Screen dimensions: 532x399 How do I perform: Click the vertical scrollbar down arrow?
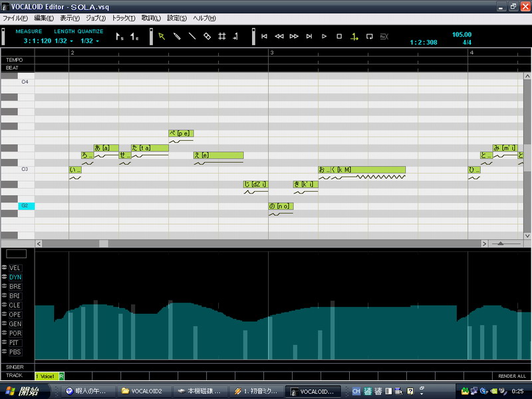coord(527,235)
